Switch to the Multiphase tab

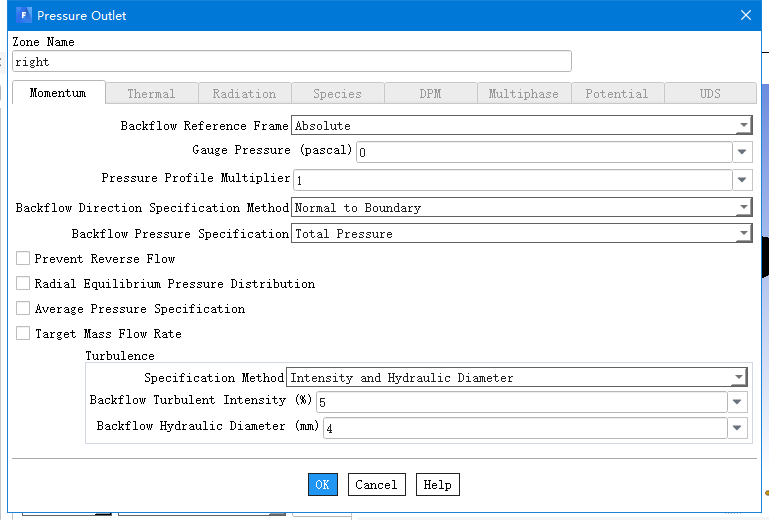[524, 93]
